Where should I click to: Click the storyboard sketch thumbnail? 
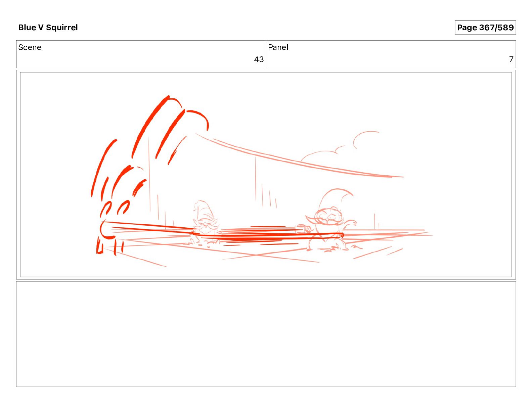266,175
